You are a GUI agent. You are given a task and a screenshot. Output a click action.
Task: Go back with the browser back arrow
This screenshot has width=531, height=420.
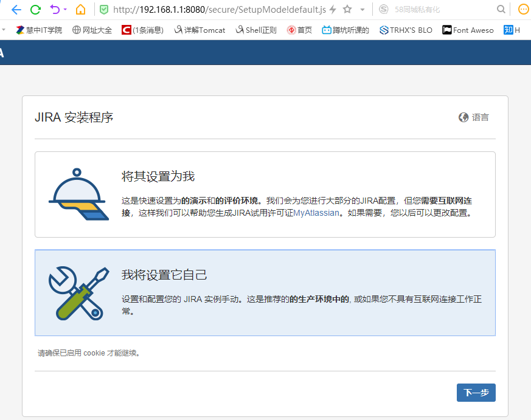(16, 10)
